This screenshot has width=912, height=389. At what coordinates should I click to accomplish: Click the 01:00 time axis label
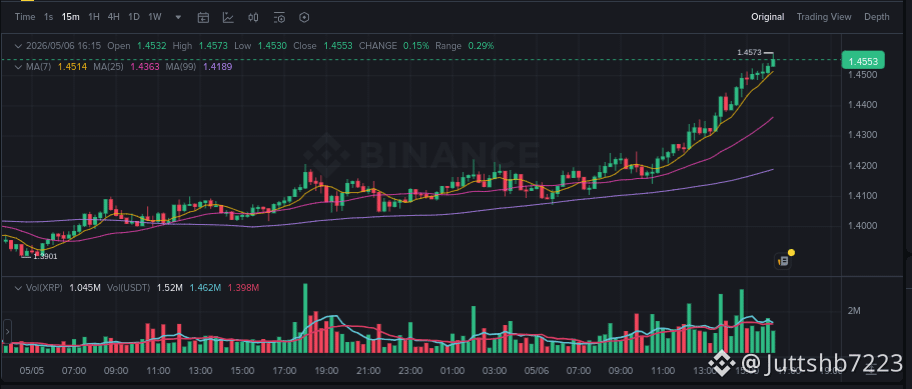(x=453, y=370)
